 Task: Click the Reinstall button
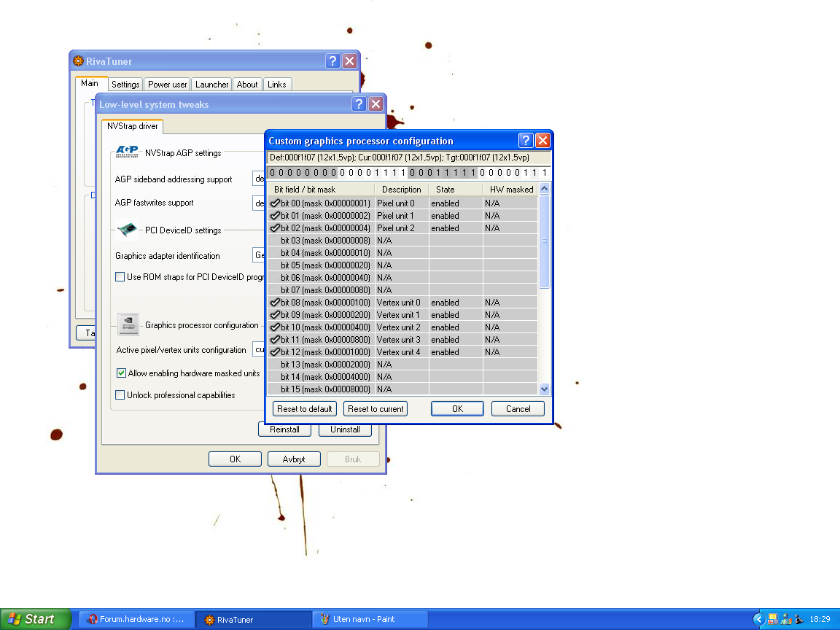point(284,429)
